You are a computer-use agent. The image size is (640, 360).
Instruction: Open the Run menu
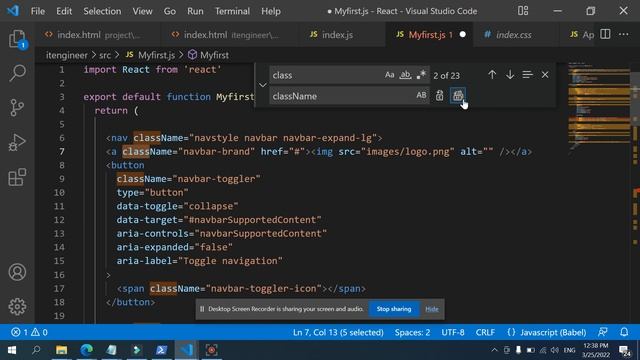point(195,11)
